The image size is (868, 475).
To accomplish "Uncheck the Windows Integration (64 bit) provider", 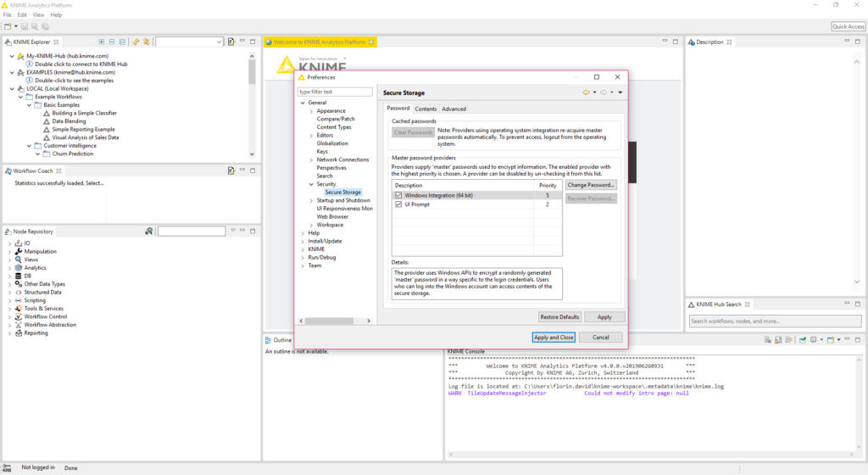I will coord(398,195).
